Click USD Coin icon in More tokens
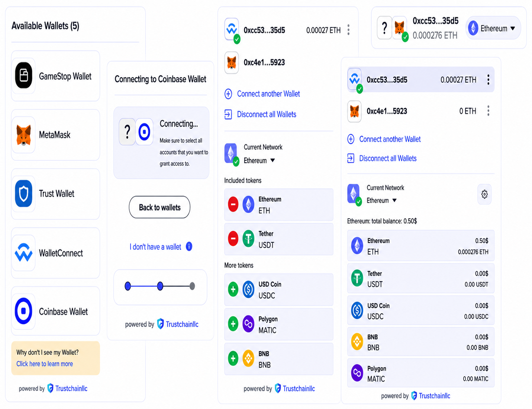The height and width of the screenshot is (409, 532). point(248,290)
